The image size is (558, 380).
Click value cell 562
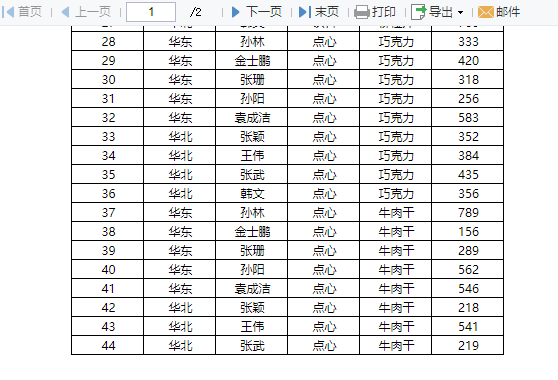click(x=467, y=269)
